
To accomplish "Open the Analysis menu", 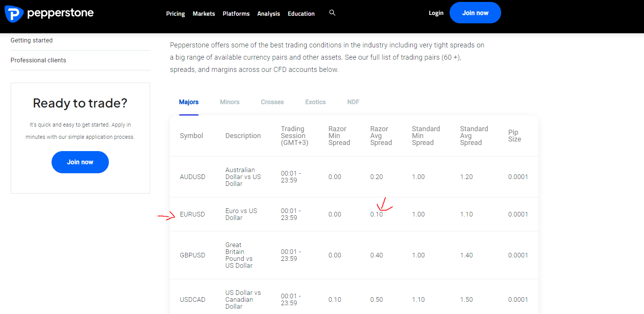I will point(269,14).
